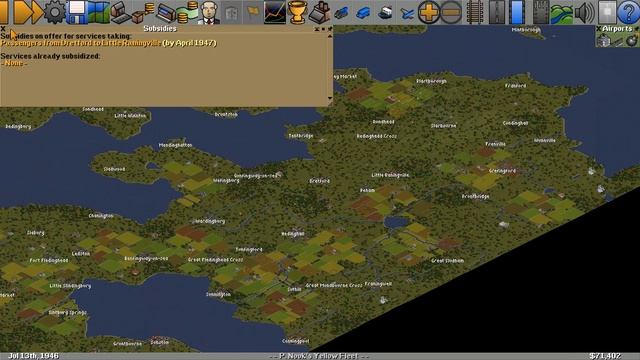
Task: Click the 'Great Slodham' town label
Action: [x=447, y=260]
